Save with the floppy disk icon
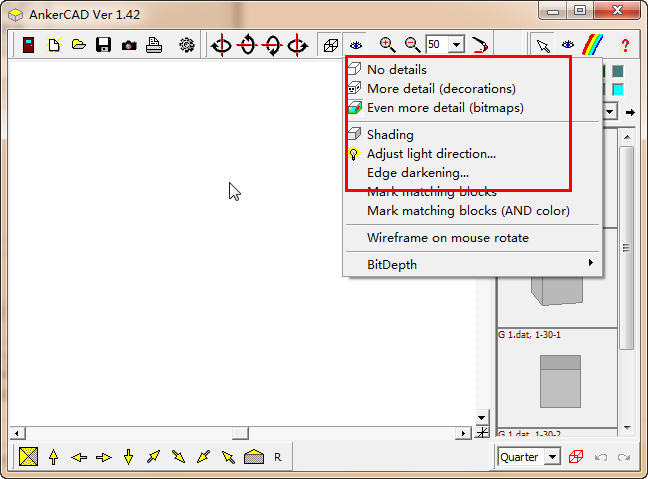648x479 pixels. 103,45
